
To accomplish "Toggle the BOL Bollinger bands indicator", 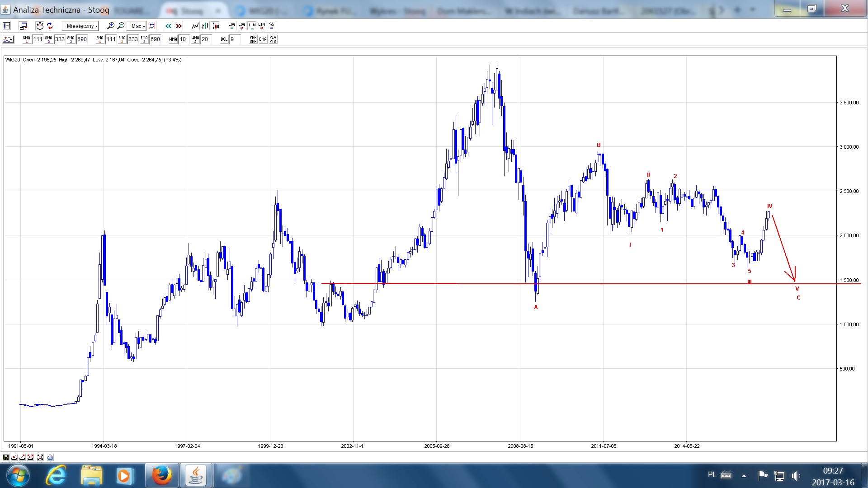I will pos(224,39).
